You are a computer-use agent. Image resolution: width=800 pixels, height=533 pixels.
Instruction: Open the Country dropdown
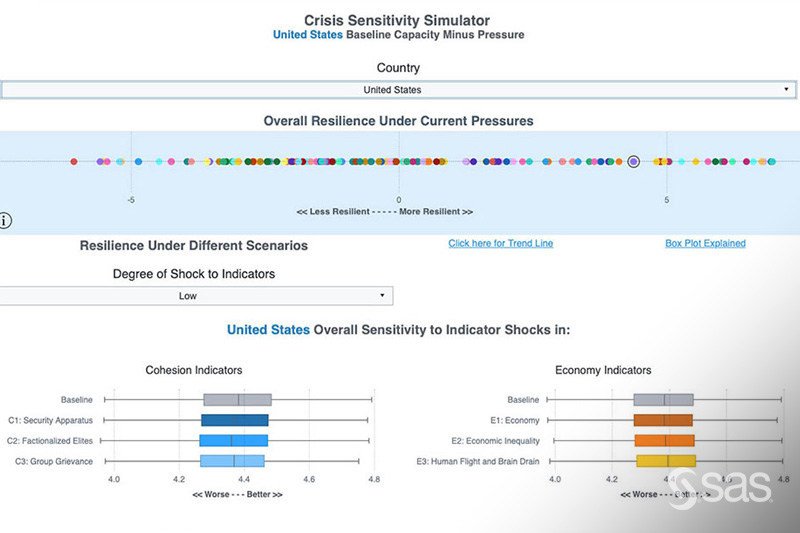click(398, 90)
